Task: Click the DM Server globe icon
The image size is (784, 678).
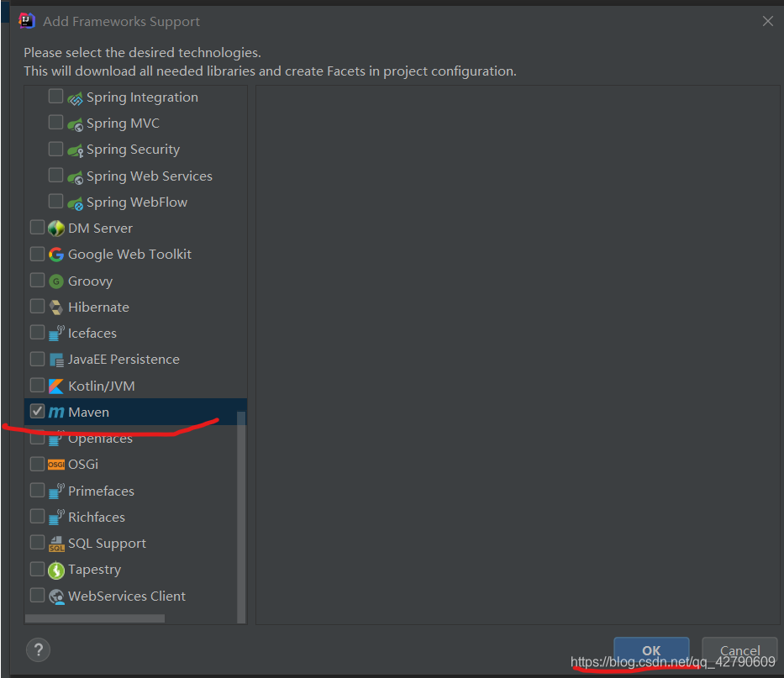Action: coord(56,229)
